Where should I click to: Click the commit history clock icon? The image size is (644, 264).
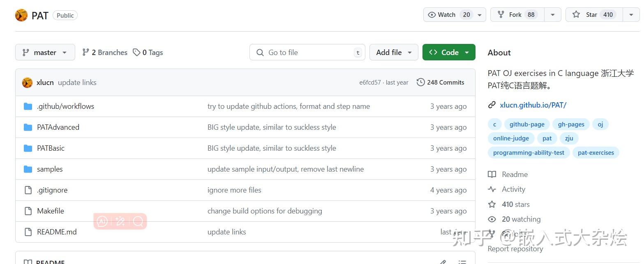click(420, 83)
